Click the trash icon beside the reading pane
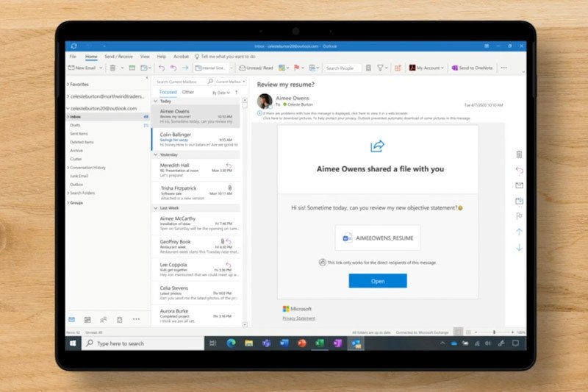The image size is (588, 392). (519, 154)
